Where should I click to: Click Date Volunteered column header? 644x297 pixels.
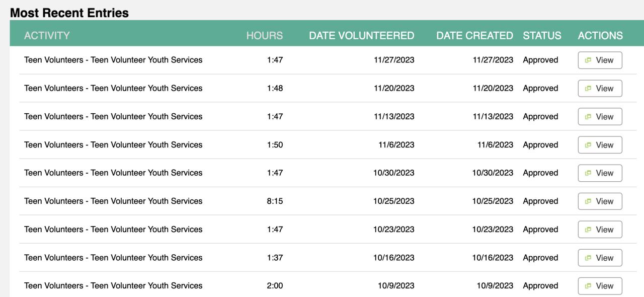click(x=361, y=36)
